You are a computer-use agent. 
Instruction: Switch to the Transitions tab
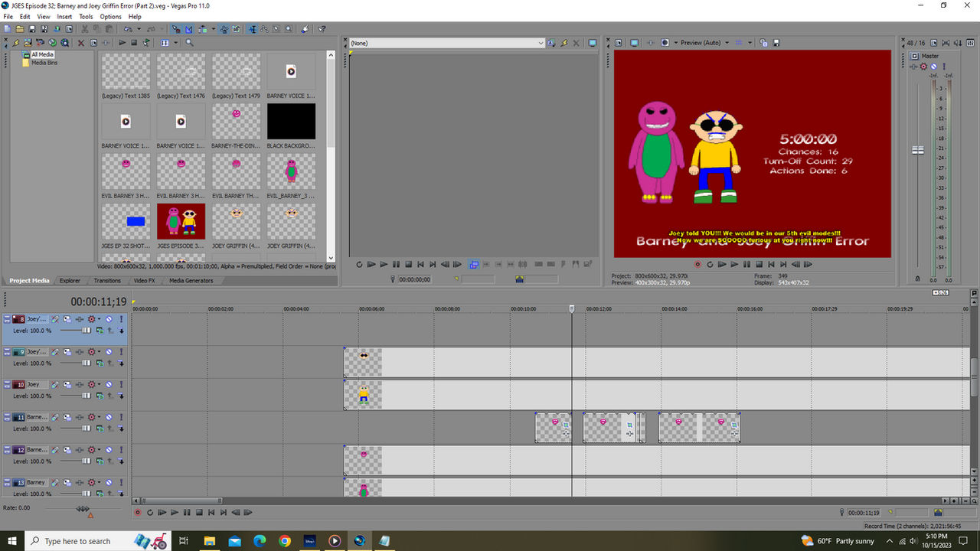(x=107, y=280)
